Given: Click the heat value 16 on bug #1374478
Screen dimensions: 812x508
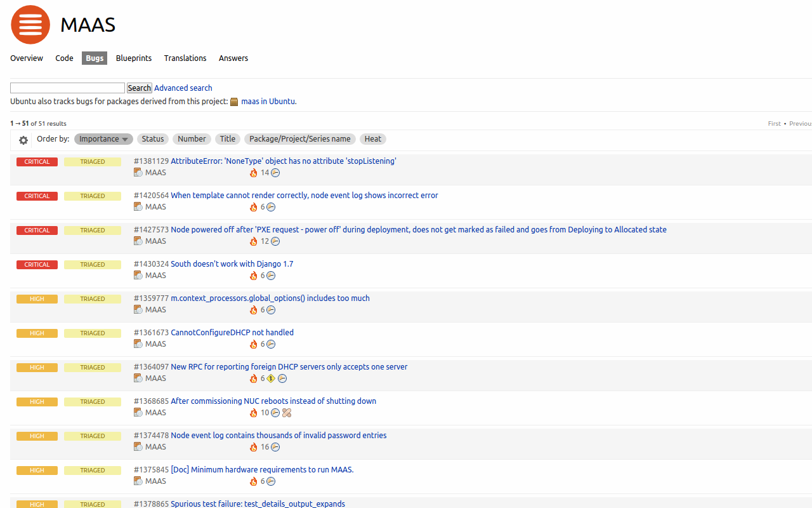Looking at the screenshot, I should tap(265, 447).
